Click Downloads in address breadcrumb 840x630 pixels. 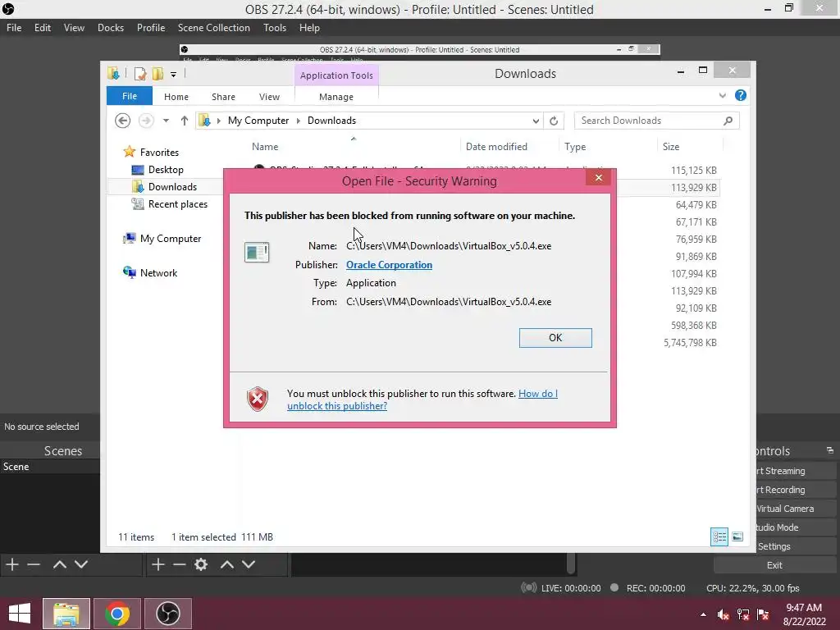[x=331, y=121]
